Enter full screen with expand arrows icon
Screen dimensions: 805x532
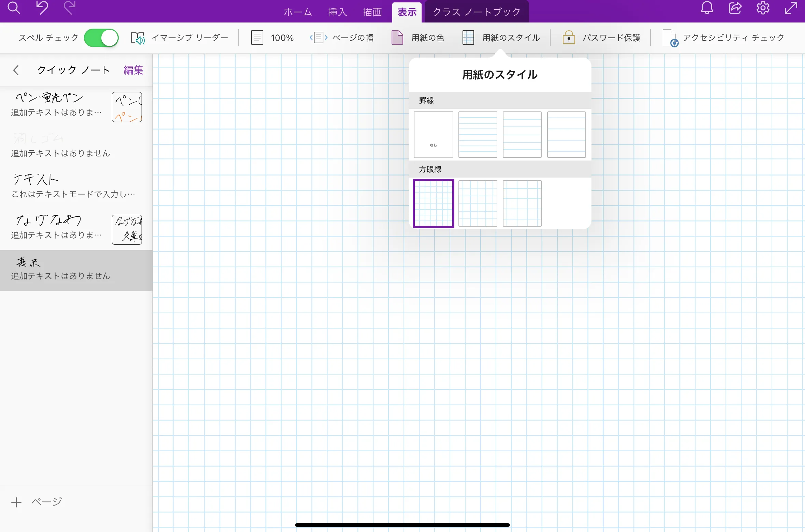pyautogui.click(x=791, y=8)
